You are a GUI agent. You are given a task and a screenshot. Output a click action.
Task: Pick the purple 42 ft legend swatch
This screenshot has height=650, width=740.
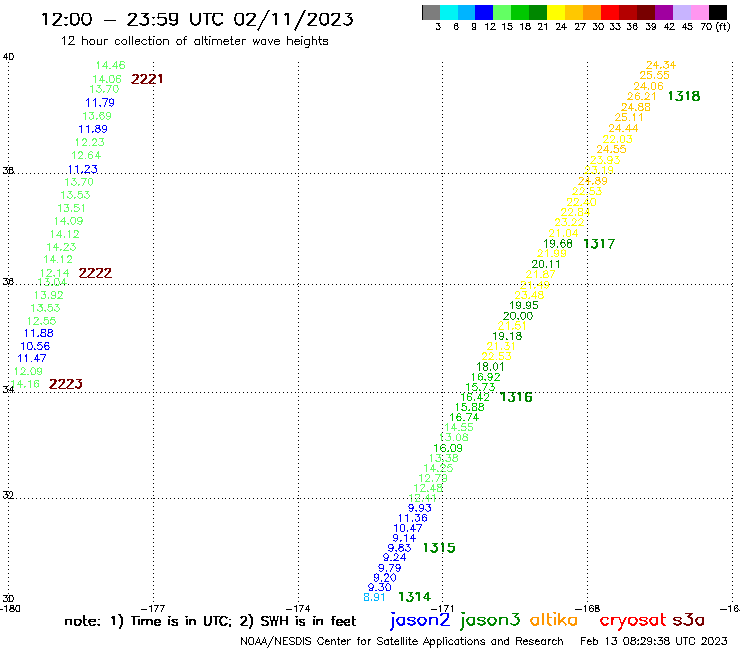pos(663,12)
